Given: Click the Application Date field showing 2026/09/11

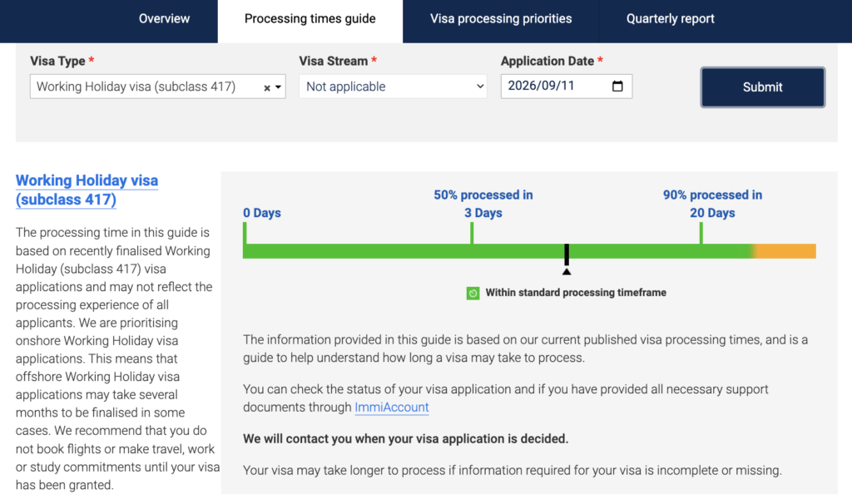Looking at the screenshot, I should click(566, 86).
